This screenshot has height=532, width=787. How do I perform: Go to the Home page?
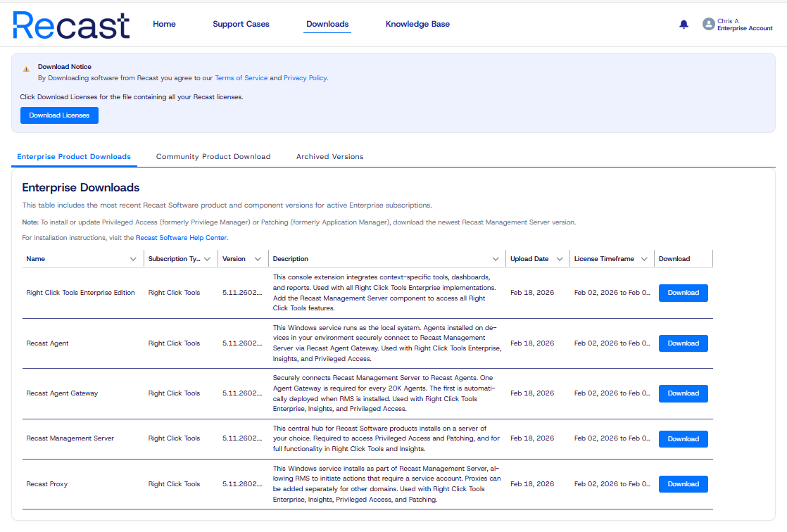click(164, 23)
